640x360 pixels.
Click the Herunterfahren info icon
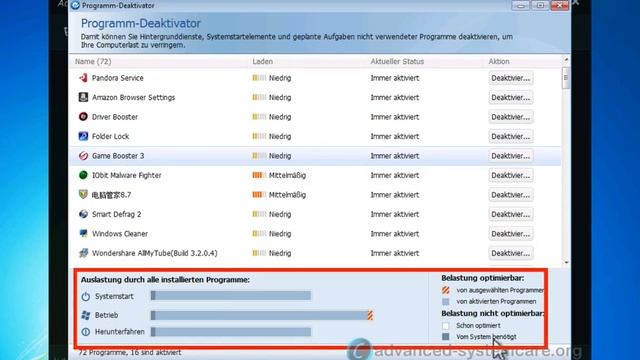(86, 332)
